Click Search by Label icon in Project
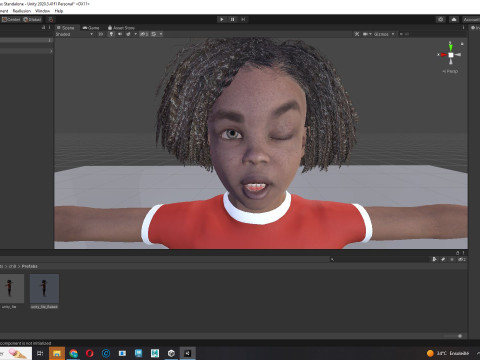The height and width of the screenshot is (360, 480). coord(443,259)
